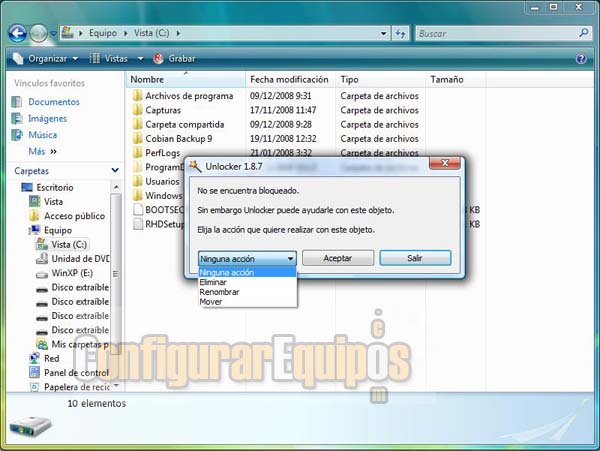Open Imágenes favorite link
Viewport: 600px width, 451px height.
click(47, 119)
